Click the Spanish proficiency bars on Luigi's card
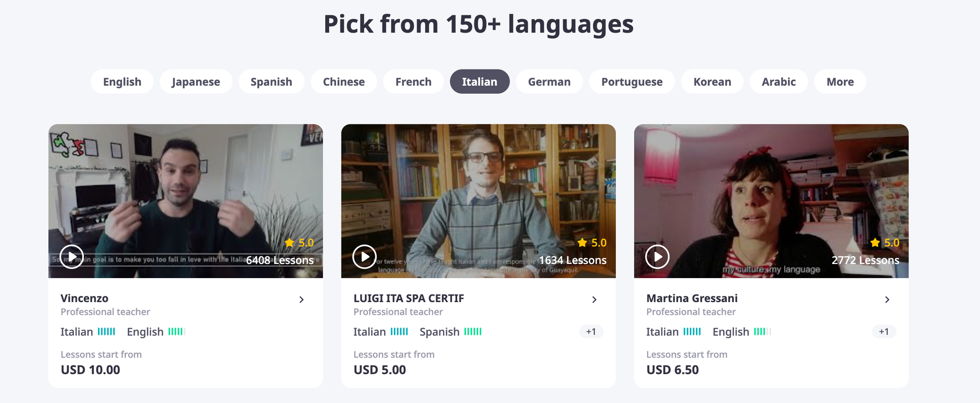This screenshot has width=980, height=403. coord(472,332)
